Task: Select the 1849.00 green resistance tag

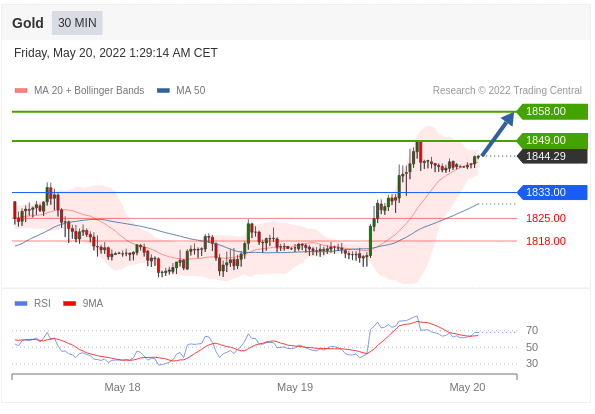Action: [552, 141]
